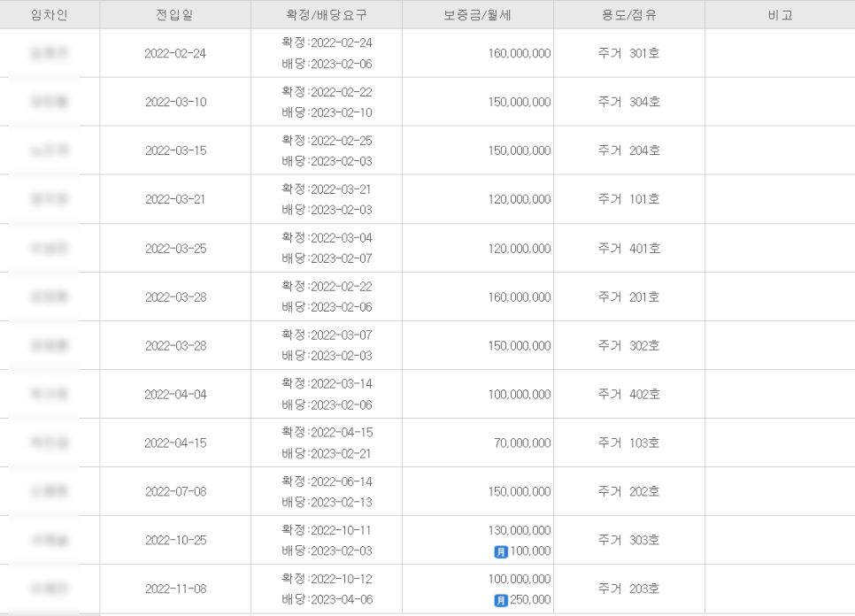Select 100,000,000 deposit in 402호 row
Screen dimensions: 855x616
[x=519, y=394]
